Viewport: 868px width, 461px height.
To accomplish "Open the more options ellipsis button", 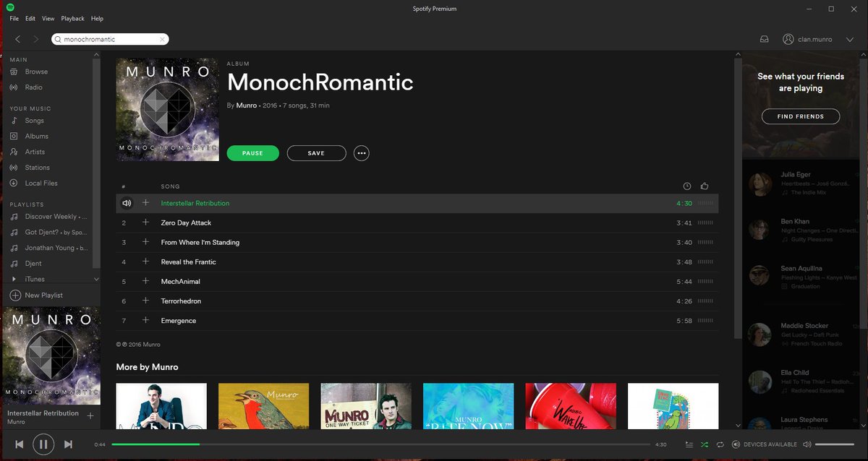I will [x=362, y=153].
